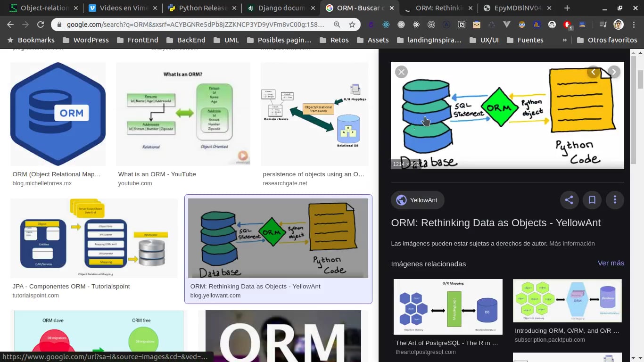Open the Chrome three-dot menu
This screenshot has height=362, width=644.
pos(634,25)
